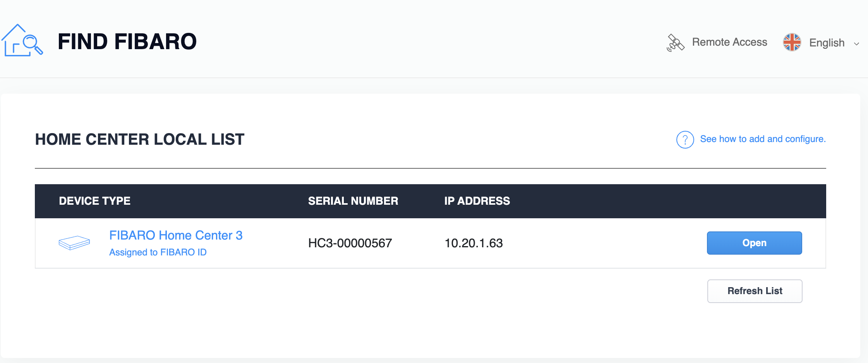Expand the language dropdown chevron

(x=856, y=44)
